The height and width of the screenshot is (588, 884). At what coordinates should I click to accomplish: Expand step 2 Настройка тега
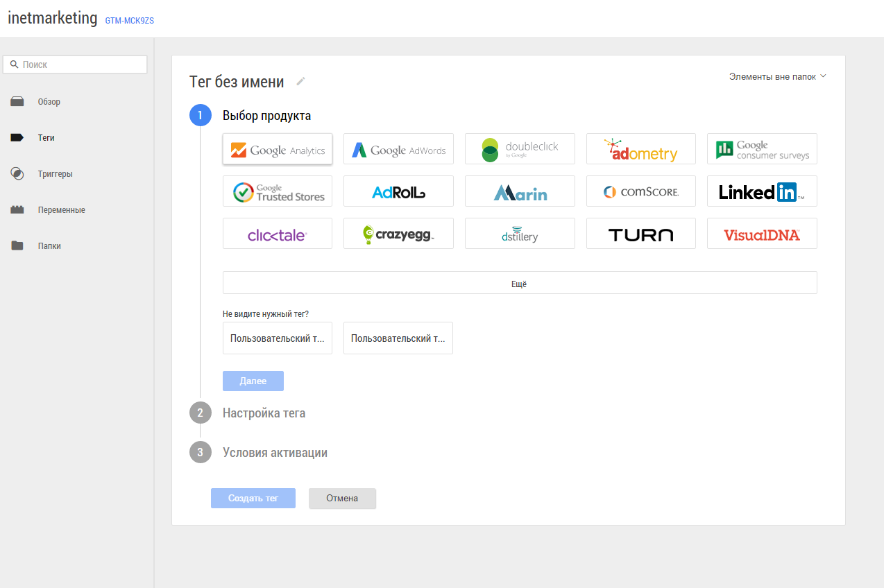coord(264,413)
